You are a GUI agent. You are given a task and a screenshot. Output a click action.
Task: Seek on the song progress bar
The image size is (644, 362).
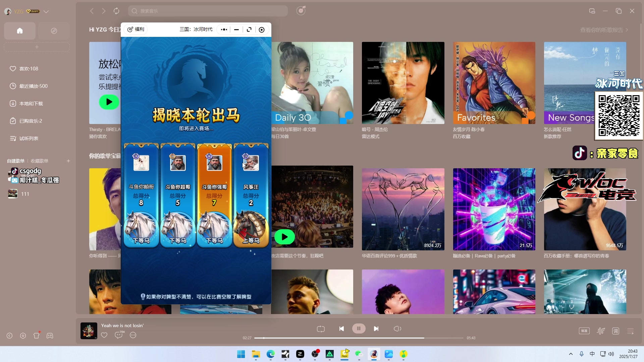coord(359,338)
